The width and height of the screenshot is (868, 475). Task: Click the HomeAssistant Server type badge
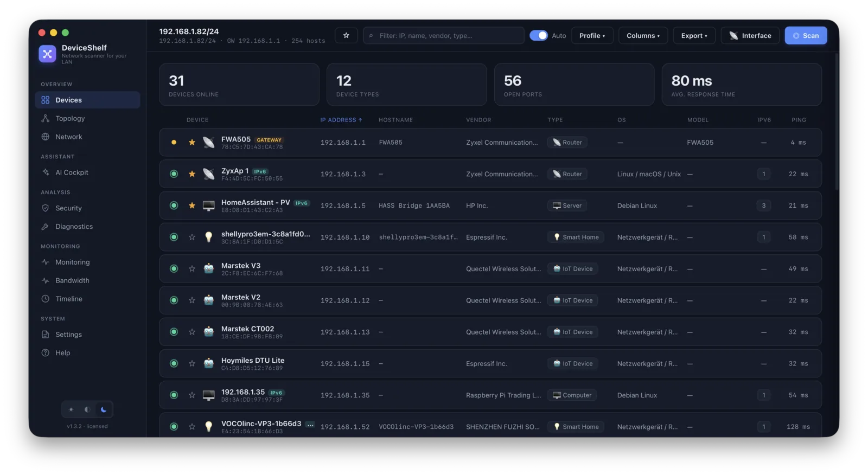pos(567,206)
